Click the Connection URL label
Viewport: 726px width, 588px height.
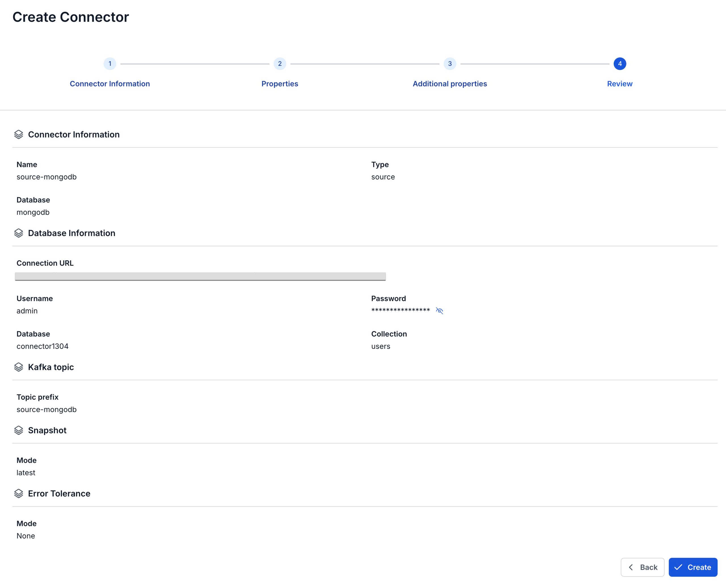click(x=45, y=263)
